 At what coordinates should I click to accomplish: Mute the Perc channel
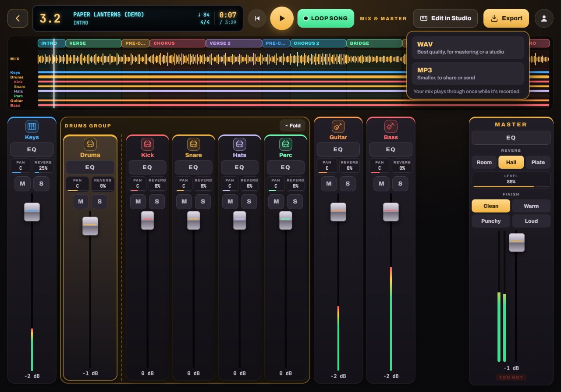(276, 202)
